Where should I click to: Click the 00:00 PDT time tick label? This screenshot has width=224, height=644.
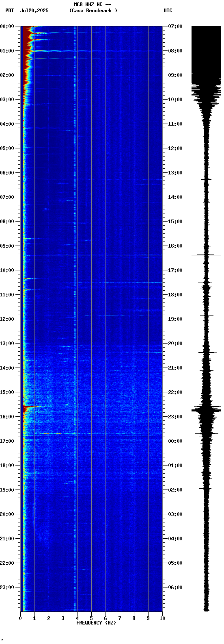click(x=7, y=26)
